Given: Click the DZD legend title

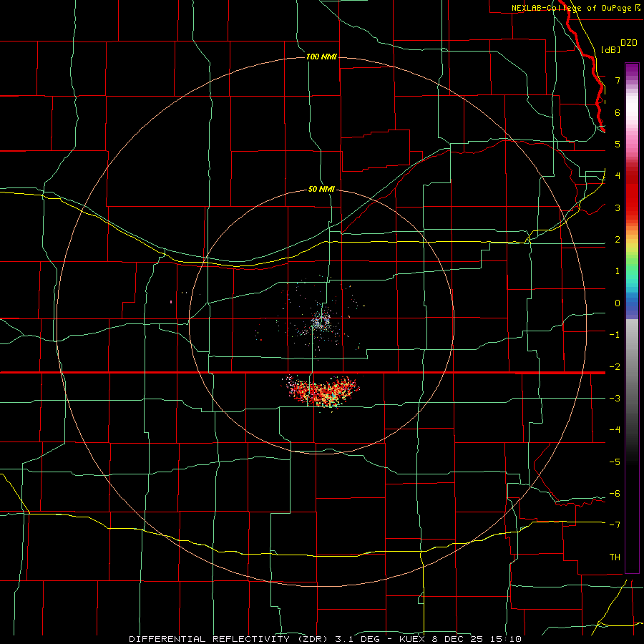Looking at the screenshot, I should click(629, 43).
